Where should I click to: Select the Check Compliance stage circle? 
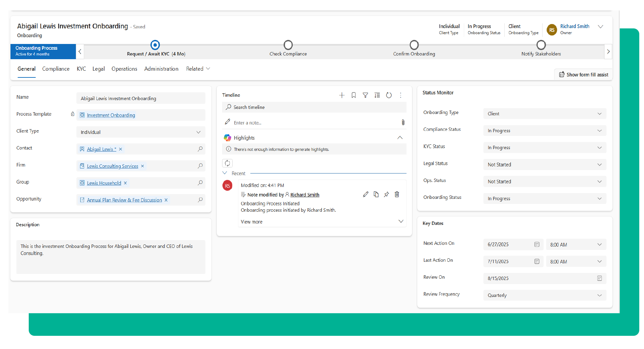click(288, 45)
